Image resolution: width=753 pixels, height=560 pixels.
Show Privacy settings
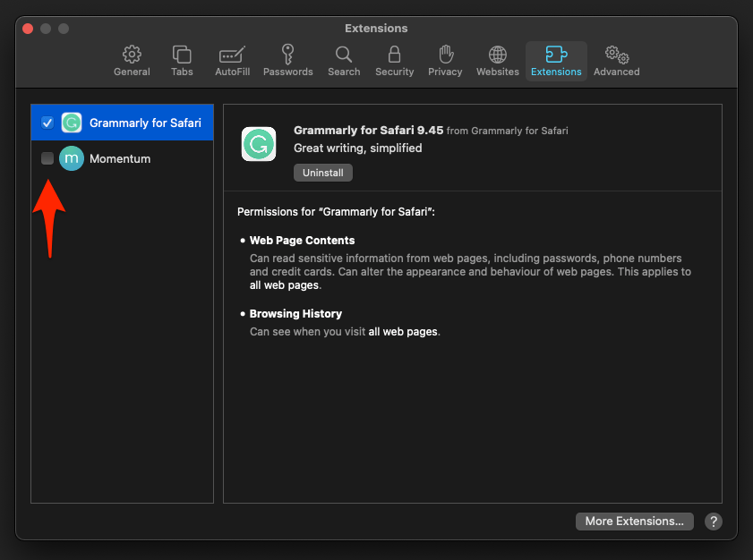[445, 61]
